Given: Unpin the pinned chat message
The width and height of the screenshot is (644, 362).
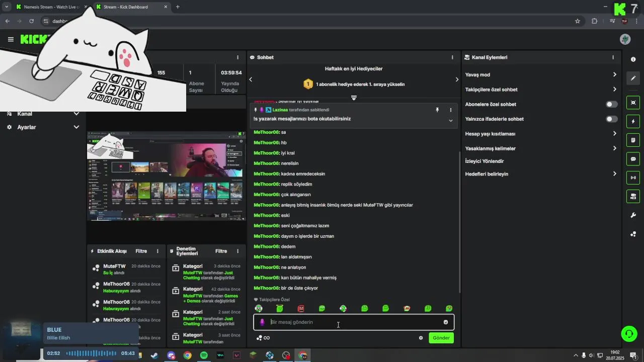Looking at the screenshot, I should [437, 110].
